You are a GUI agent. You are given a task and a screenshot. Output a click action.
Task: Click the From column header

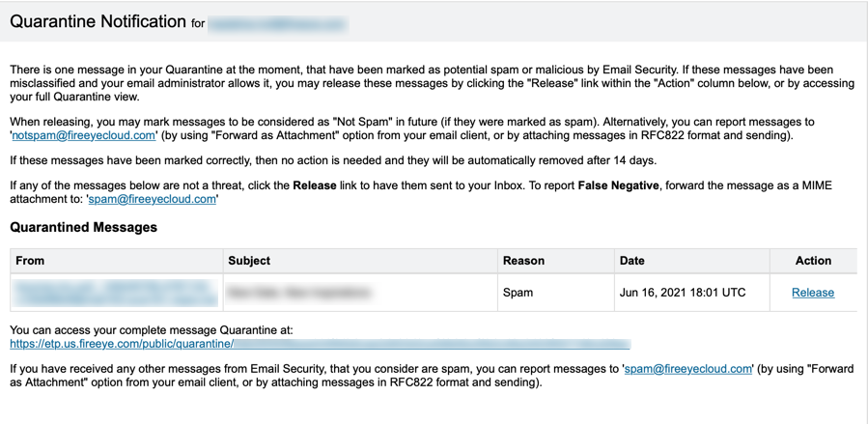(30, 261)
